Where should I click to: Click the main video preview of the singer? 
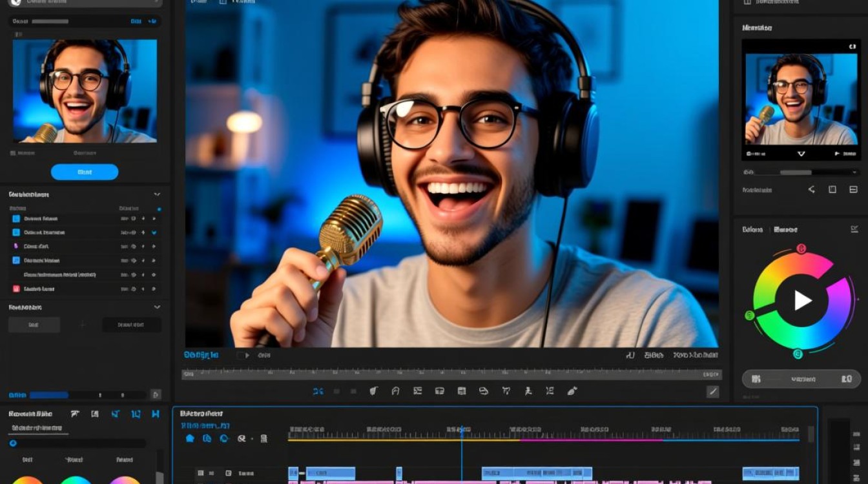[451, 173]
